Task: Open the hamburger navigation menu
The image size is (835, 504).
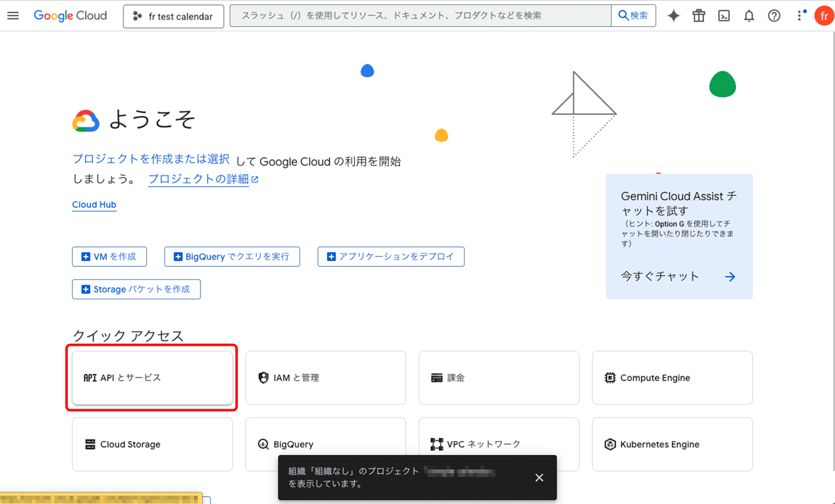Action: click(13, 16)
